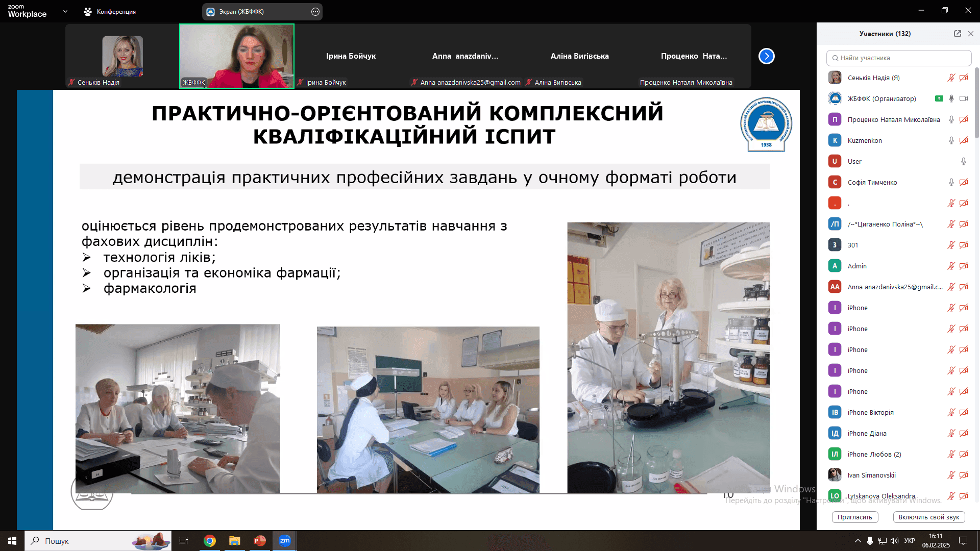The image size is (980, 551).
Task: Click ЖБФФК microphone icon
Action: (951, 98)
